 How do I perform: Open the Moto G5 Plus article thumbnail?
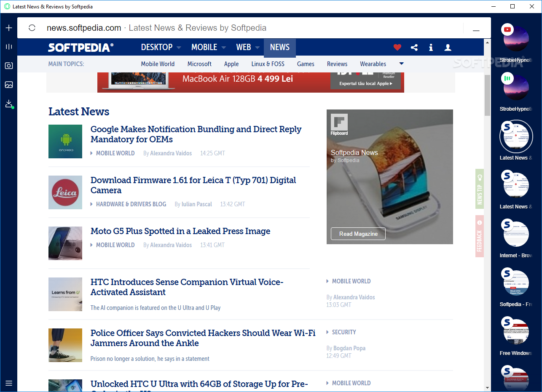click(65, 243)
